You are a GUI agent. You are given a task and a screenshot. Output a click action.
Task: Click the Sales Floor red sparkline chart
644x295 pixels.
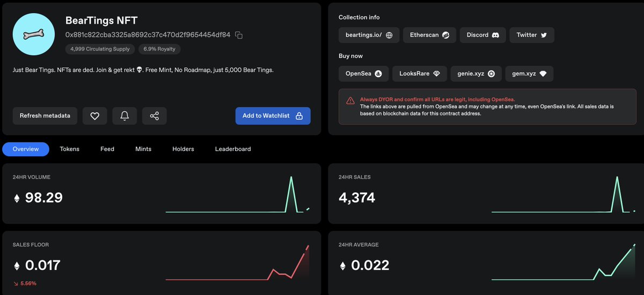point(237,263)
